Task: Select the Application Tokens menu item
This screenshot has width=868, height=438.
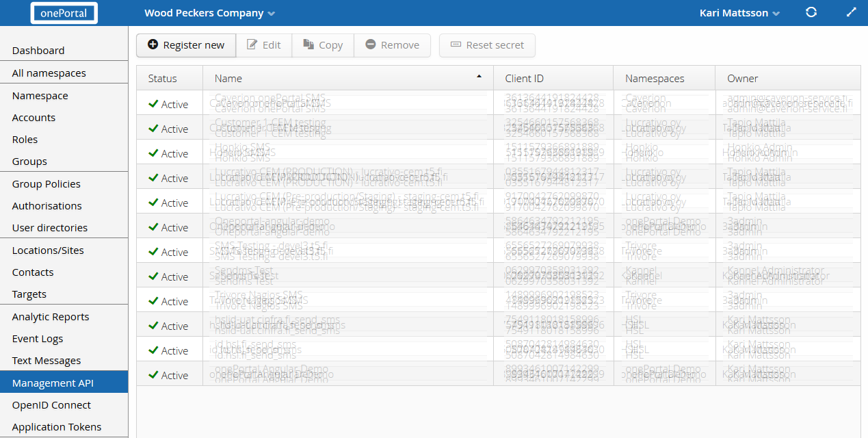Action: click(57, 427)
